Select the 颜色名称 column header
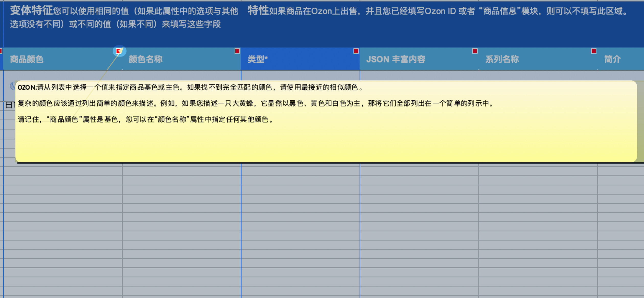This screenshot has width=644, height=298. (181, 59)
